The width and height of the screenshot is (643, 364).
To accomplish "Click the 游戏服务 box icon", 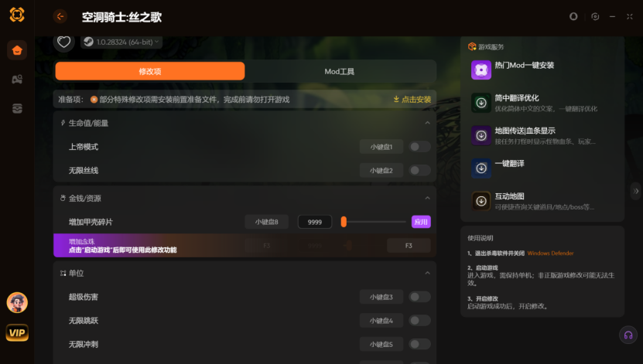I will pos(472,46).
